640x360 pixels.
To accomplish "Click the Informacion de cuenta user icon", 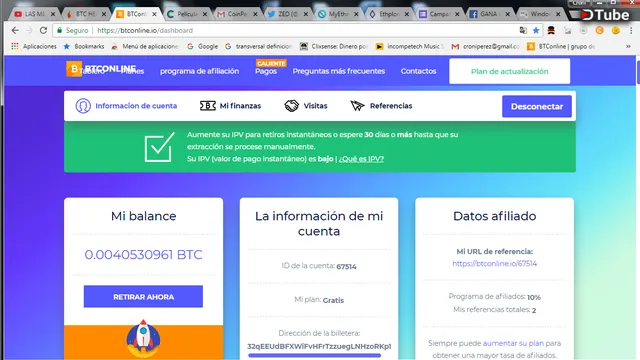I will click(x=83, y=106).
